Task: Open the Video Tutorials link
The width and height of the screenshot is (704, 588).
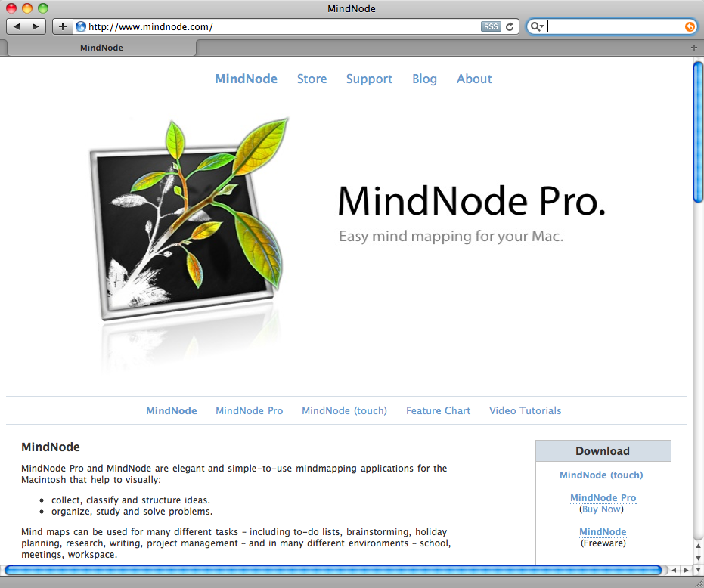Action: tap(526, 410)
